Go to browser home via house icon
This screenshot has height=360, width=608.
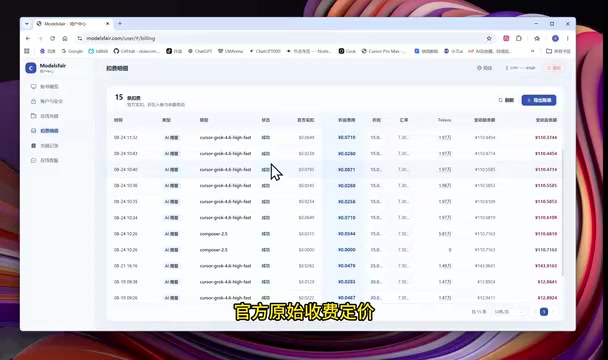point(65,38)
